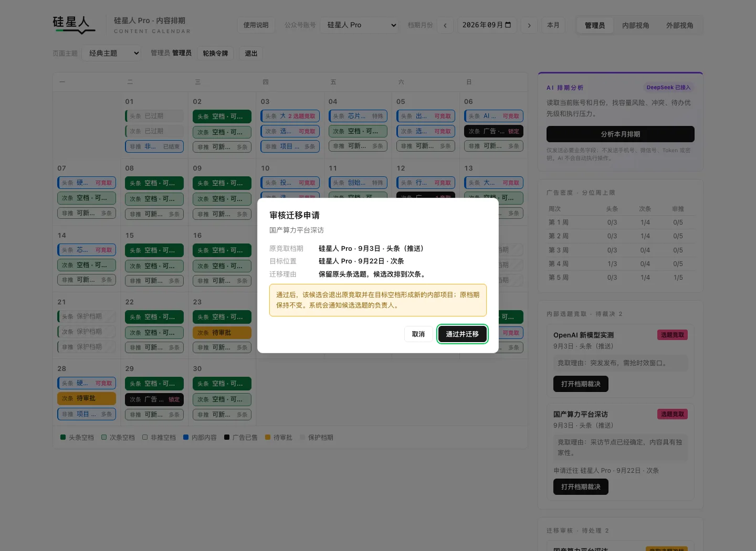Cancel the migration review dialog with 取消
Viewport: 756px width, 551px height.
tap(418, 334)
